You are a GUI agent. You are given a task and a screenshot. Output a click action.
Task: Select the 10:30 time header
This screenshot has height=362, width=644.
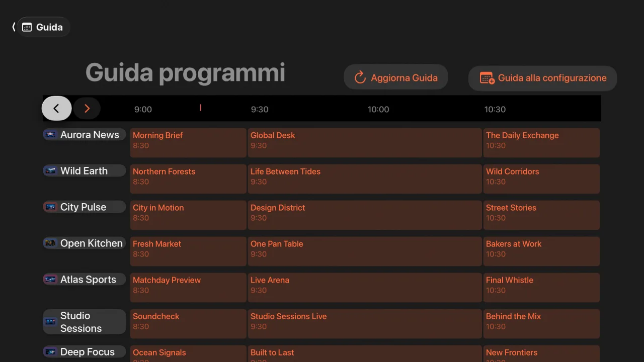point(495,109)
